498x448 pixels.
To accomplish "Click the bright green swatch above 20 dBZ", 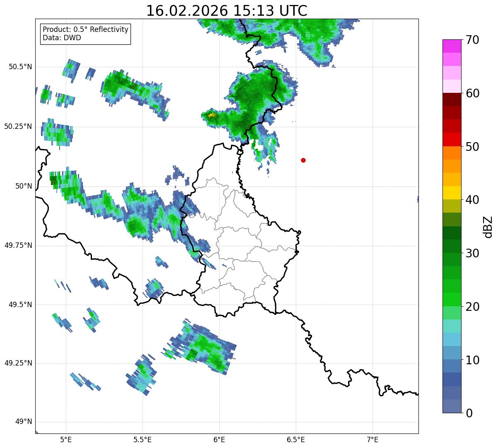I will (x=452, y=299).
